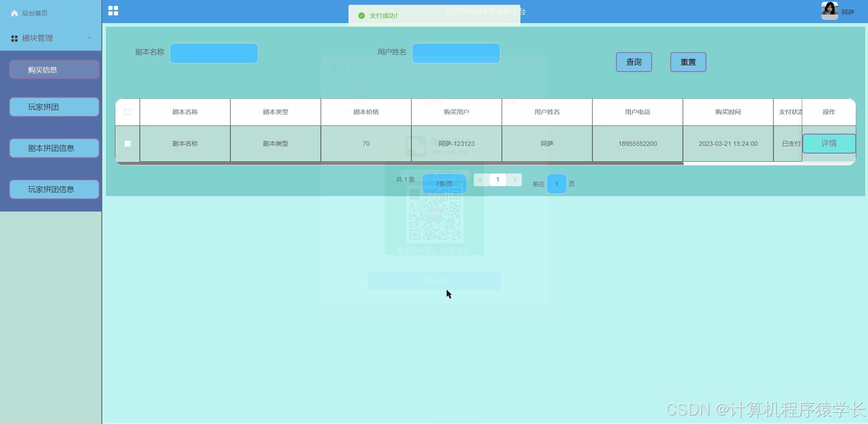Click the grid menu icon in top bar
The width and height of the screenshot is (868, 424).
(113, 11)
